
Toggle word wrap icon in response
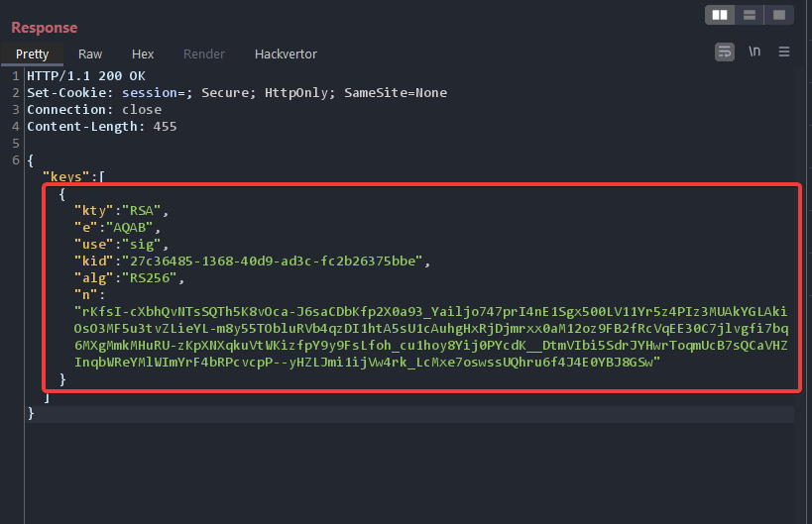click(x=725, y=52)
